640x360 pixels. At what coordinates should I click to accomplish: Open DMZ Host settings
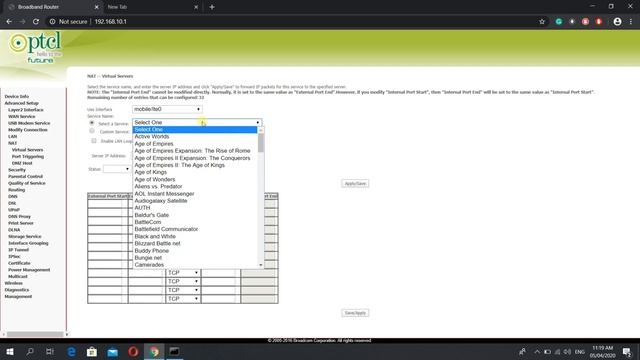22,163
